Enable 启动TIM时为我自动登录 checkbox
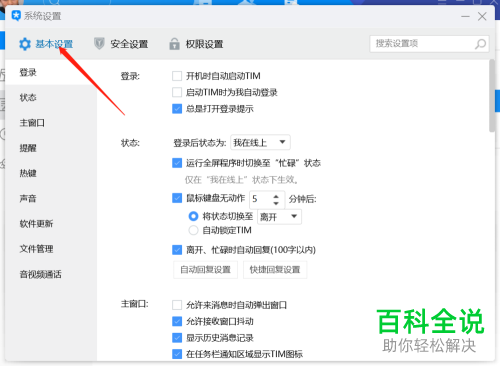This screenshot has height=366, width=500. point(177,92)
